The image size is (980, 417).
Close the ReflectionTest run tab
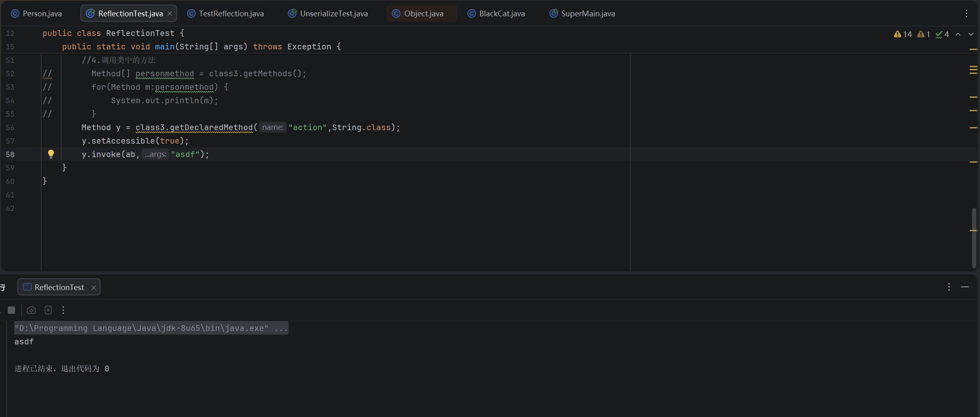click(94, 287)
